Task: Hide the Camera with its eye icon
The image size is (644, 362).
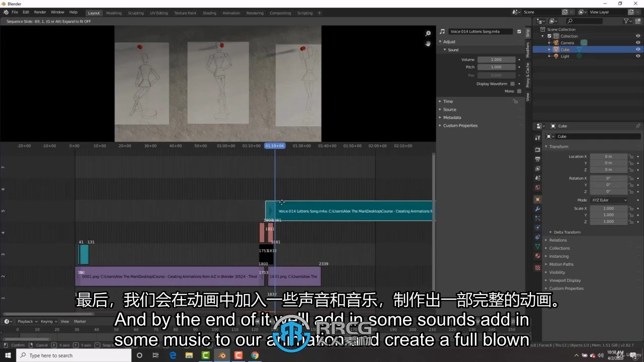Action: point(638,43)
